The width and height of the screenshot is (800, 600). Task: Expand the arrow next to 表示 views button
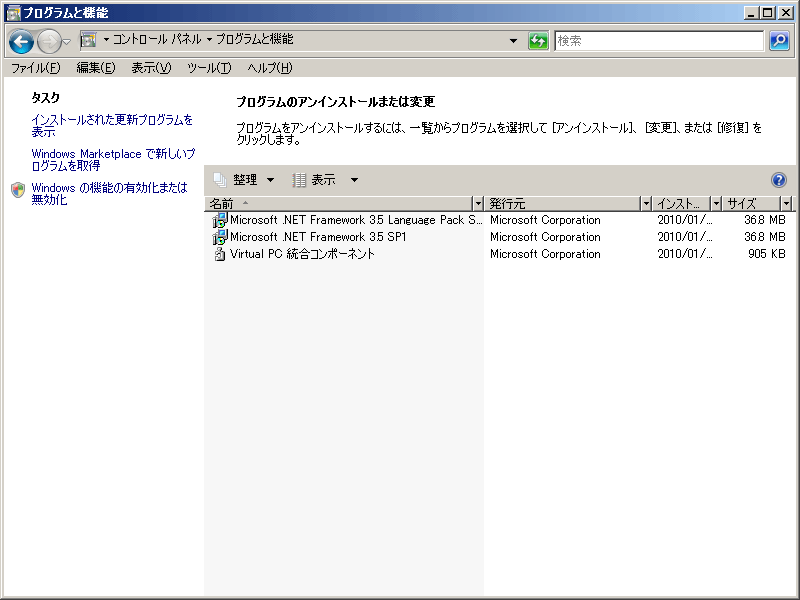click(354, 180)
